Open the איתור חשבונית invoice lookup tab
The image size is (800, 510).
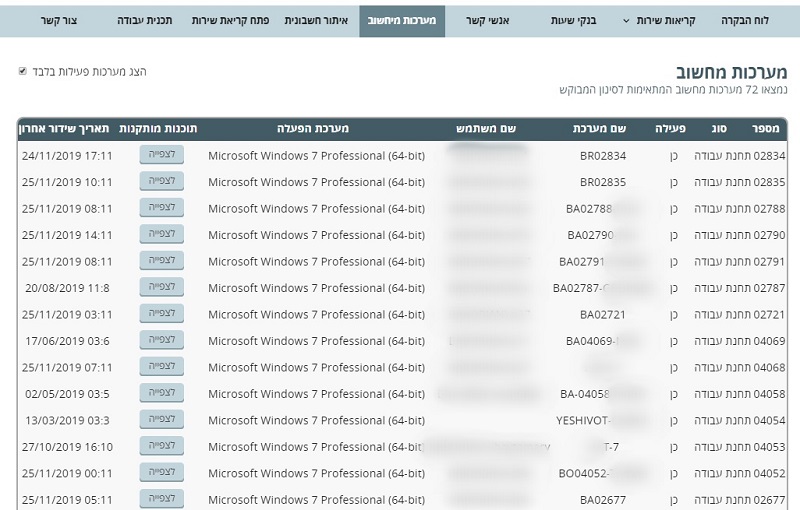click(316, 20)
